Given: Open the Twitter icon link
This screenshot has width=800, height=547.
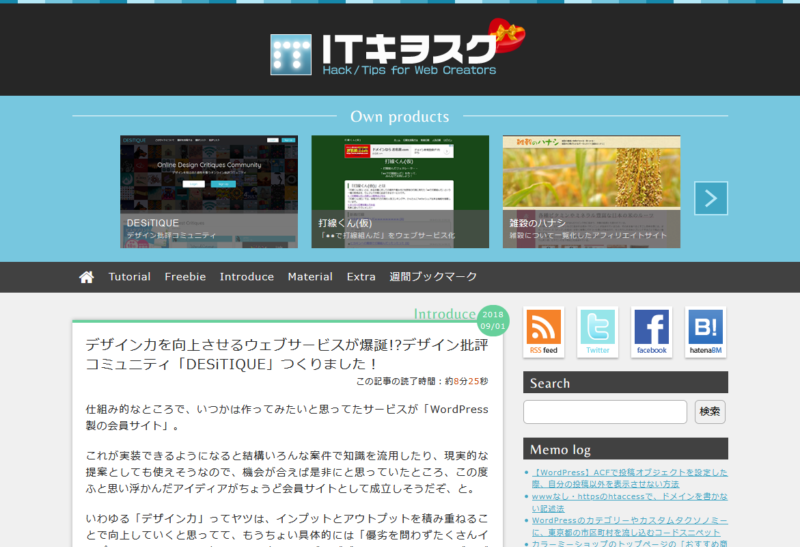Looking at the screenshot, I should pos(598,331).
